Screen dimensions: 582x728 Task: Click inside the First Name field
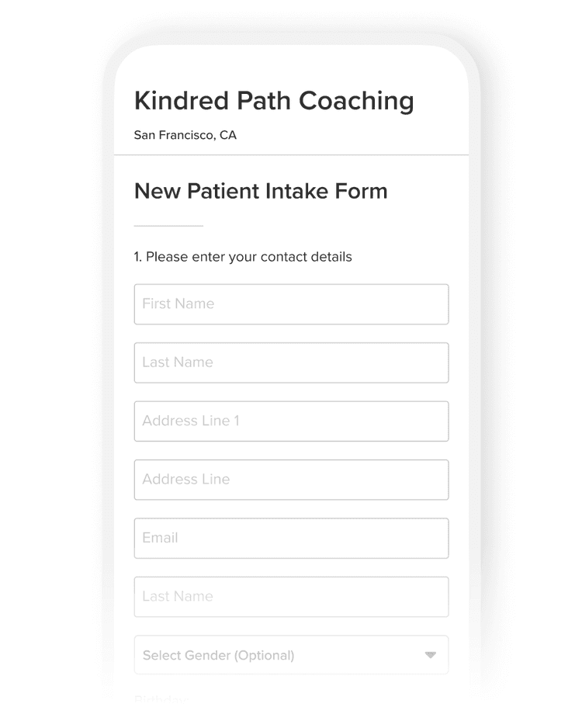click(291, 304)
